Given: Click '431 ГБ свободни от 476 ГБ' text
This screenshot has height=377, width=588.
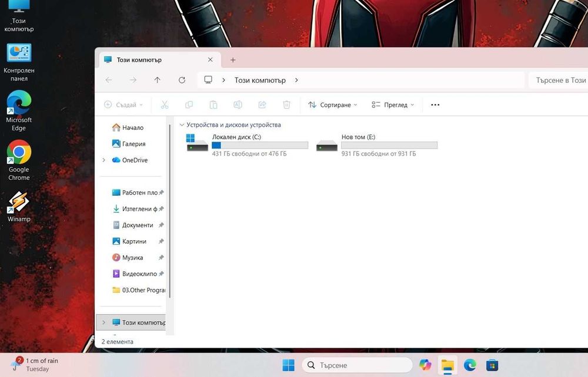Looking at the screenshot, I should (249, 154).
